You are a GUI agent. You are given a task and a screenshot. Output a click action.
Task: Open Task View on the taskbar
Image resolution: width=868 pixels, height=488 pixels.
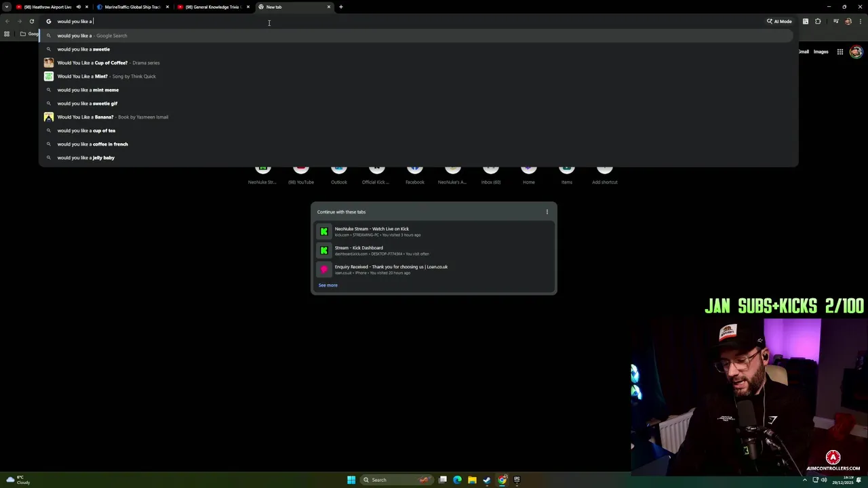coord(443,480)
